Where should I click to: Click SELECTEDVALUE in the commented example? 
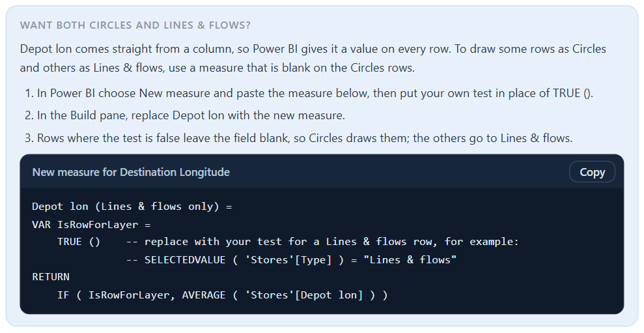click(x=185, y=260)
